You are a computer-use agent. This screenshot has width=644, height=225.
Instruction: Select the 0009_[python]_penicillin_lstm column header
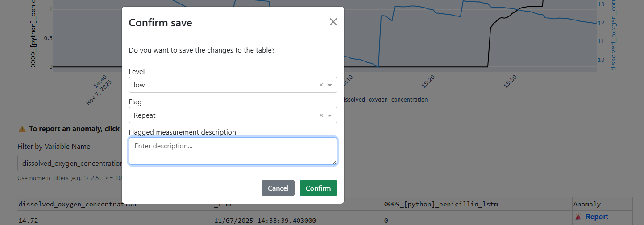(x=440, y=205)
